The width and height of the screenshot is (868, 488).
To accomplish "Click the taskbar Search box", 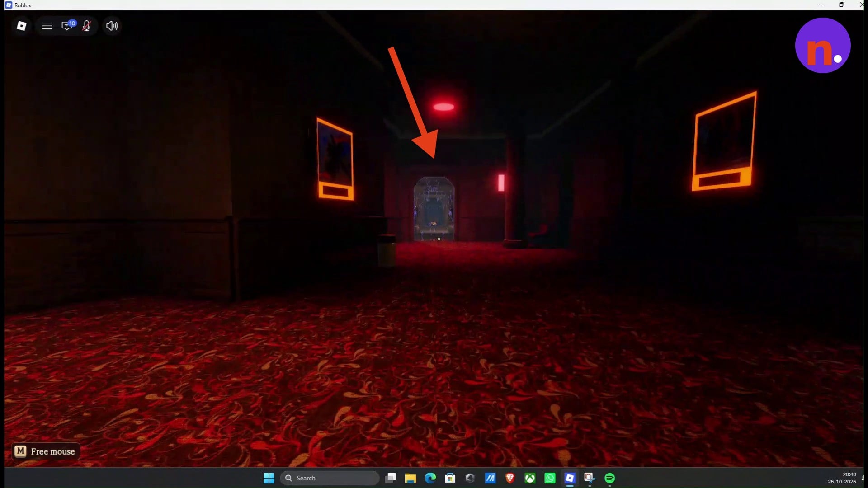I will 330,478.
